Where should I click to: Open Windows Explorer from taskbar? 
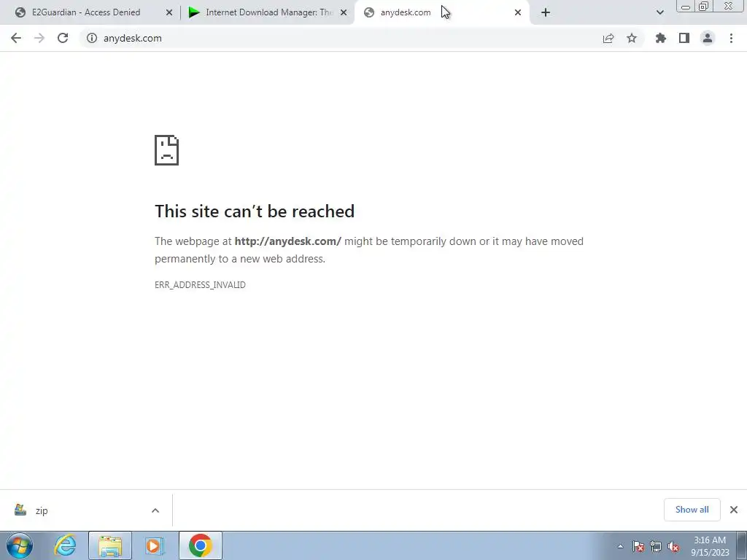pyautogui.click(x=110, y=545)
